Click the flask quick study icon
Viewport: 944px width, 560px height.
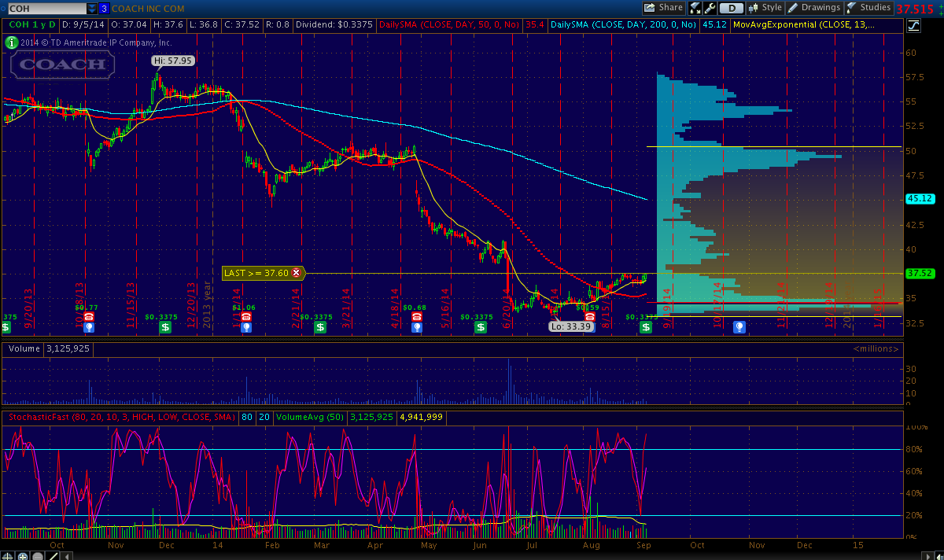point(695,8)
